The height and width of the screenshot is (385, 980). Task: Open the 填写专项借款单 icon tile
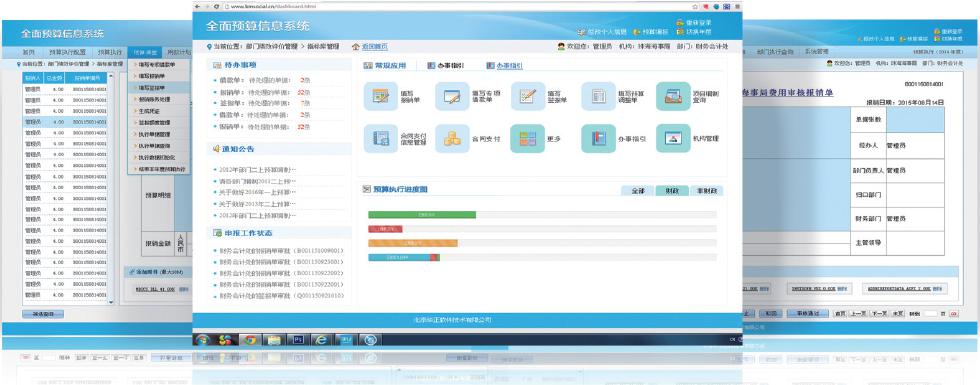click(x=452, y=96)
